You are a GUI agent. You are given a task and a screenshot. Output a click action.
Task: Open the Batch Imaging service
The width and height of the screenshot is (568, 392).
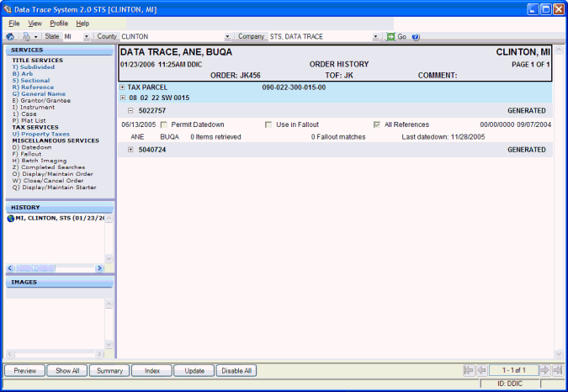40,161
